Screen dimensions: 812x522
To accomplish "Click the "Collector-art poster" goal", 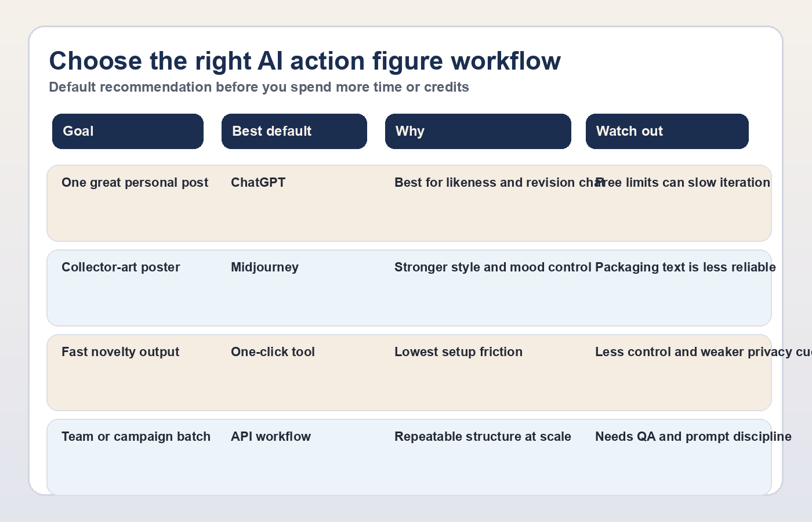I will click(121, 267).
